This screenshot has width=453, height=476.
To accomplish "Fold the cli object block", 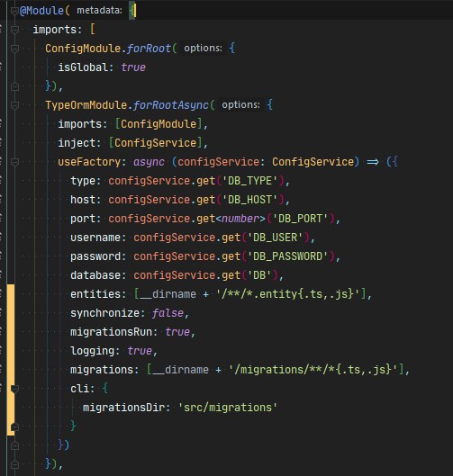I will point(14,389).
